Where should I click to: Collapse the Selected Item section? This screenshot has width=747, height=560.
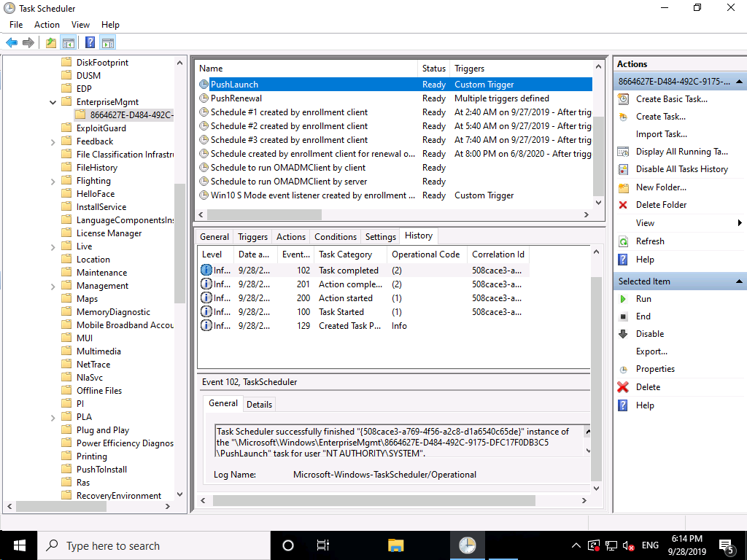coord(740,281)
